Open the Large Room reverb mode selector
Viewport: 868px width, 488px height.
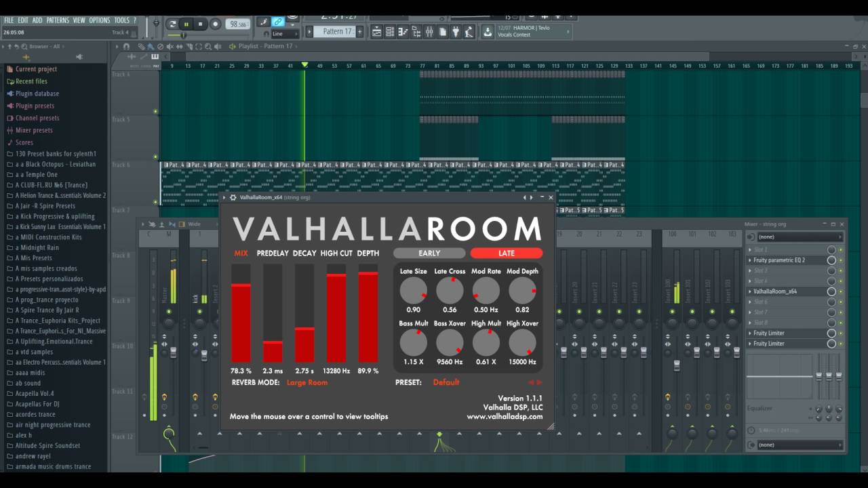[307, 382]
